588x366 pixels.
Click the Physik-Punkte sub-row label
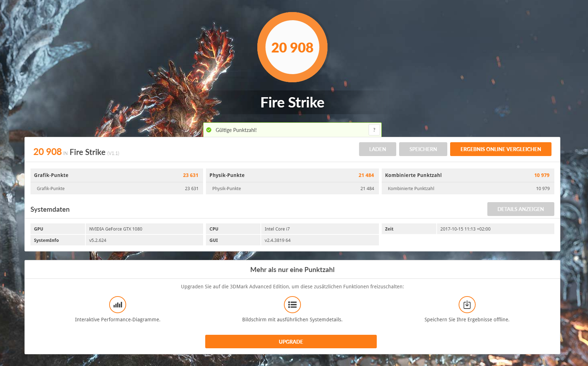pos(226,188)
